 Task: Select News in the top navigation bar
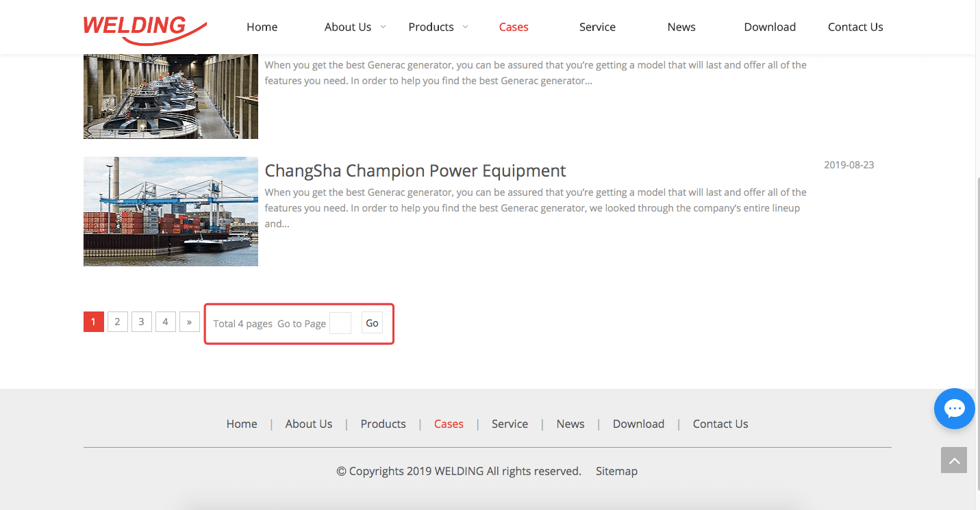point(681,27)
